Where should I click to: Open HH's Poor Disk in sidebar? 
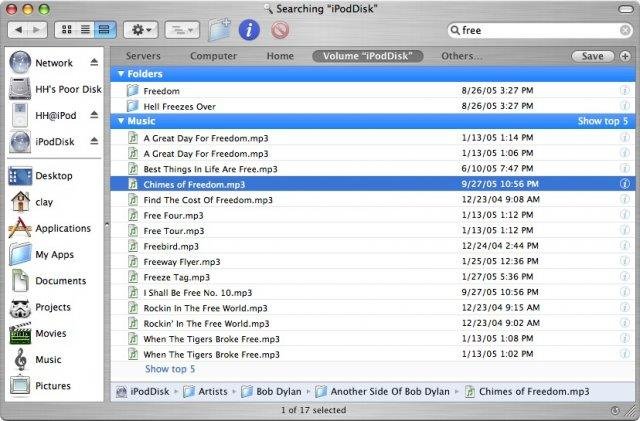coord(55,89)
